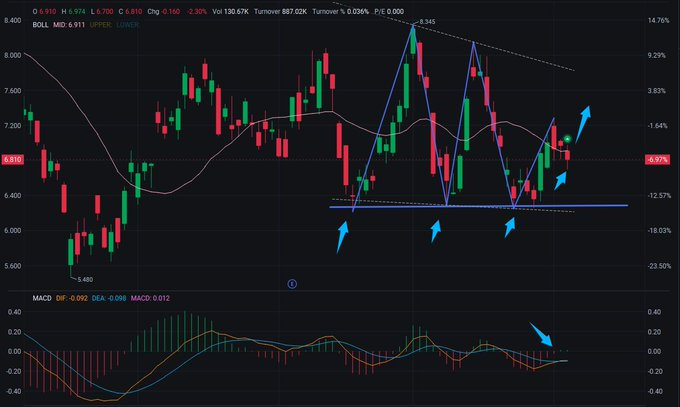Click the 7.200 price axis label
680x407 pixels.
12,125
